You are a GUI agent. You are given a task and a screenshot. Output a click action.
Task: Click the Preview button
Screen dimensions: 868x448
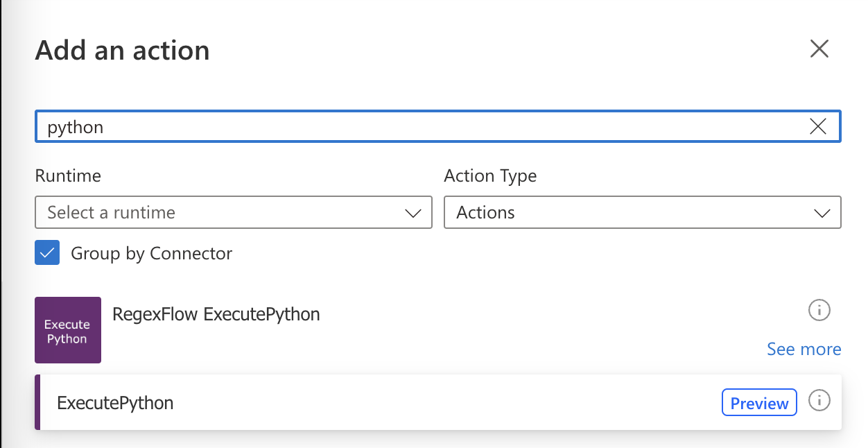click(759, 402)
